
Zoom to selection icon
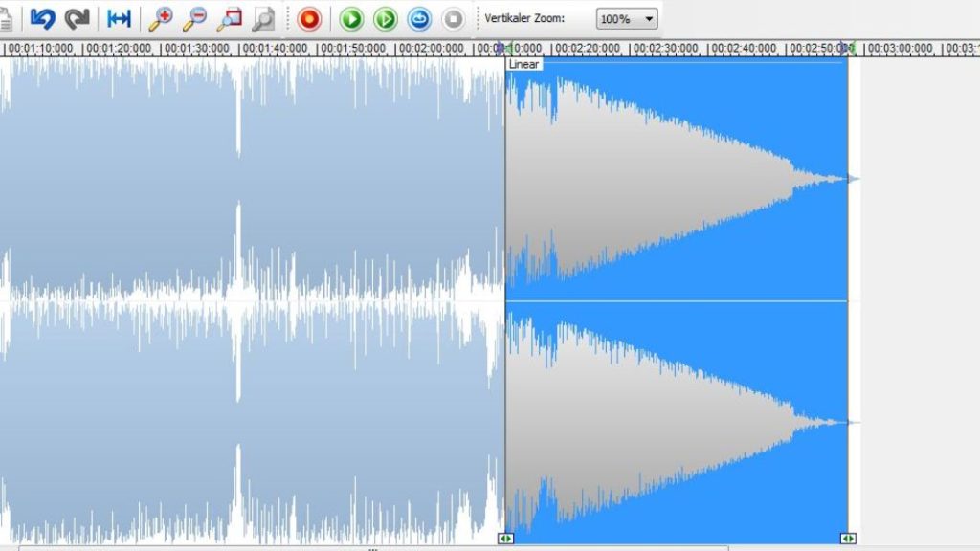pos(229,19)
